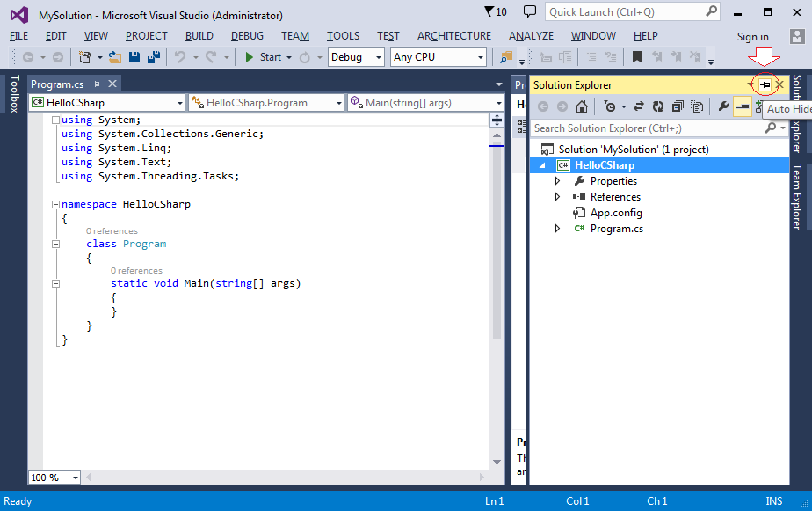Open the TOOLS menu
This screenshot has height=511, width=812.
pyautogui.click(x=343, y=36)
